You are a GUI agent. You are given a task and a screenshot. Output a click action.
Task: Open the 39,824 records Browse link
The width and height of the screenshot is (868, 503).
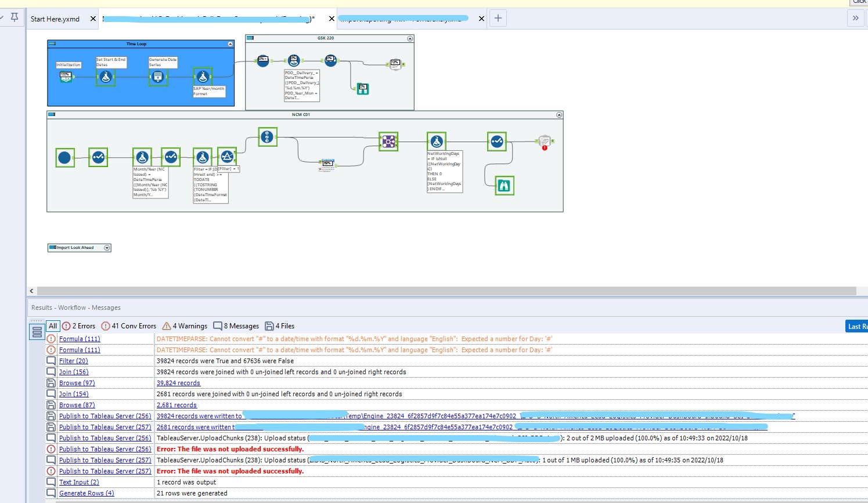pos(178,383)
